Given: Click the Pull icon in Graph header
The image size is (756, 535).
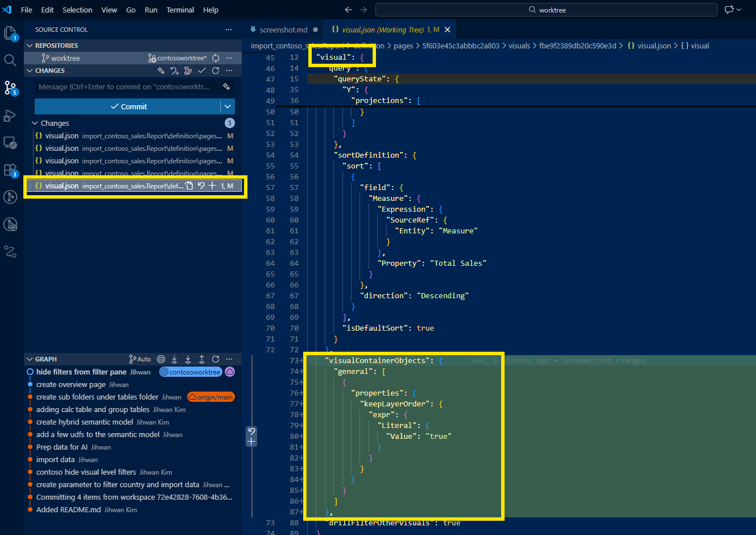Looking at the screenshot, I should pos(188,359).
